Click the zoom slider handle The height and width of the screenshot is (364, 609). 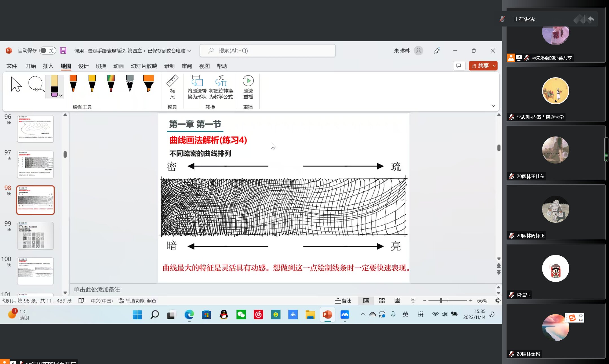pyautogui.click(x=441, y=301)
